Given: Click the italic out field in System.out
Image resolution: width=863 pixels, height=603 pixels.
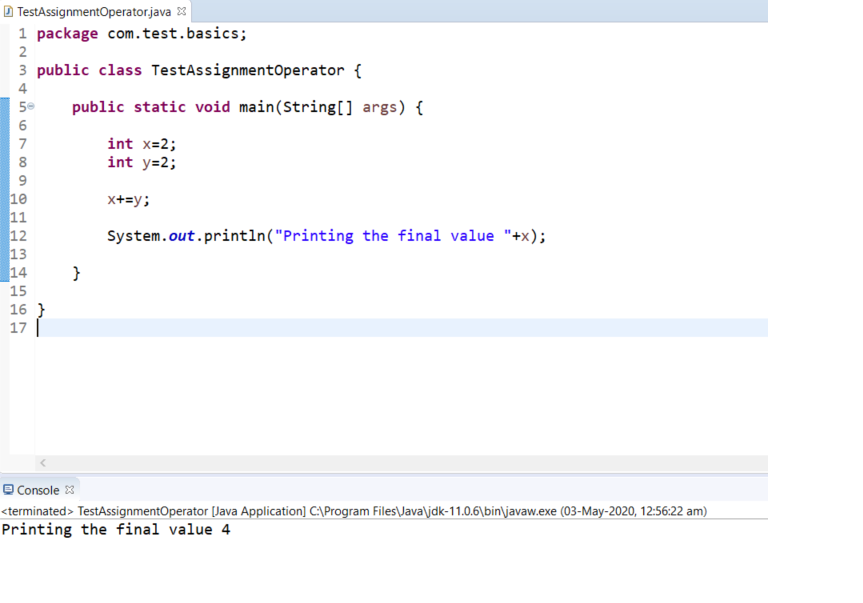Looking at the screenshot, I should [x=181, y=236].
